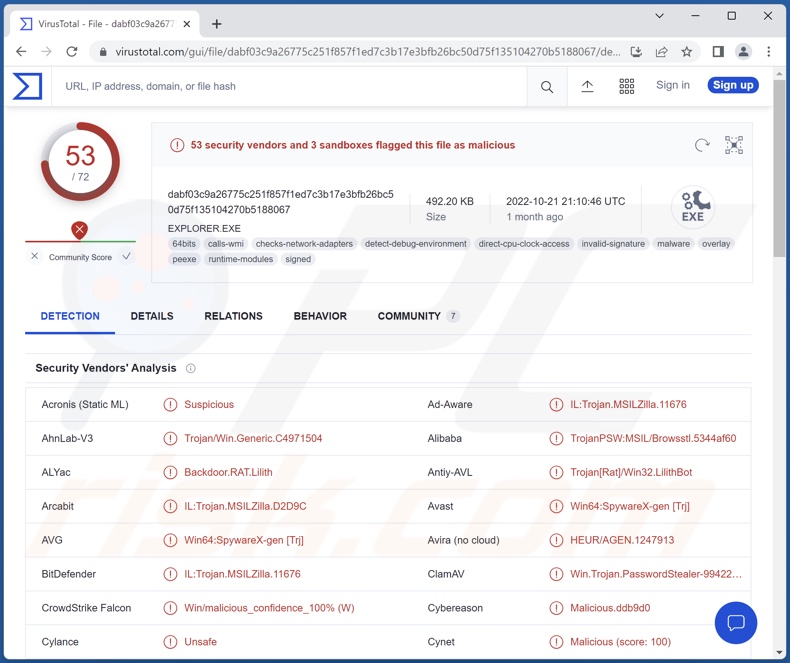Click the CrowdStrike Falcon vendor name

click(86, 608)
